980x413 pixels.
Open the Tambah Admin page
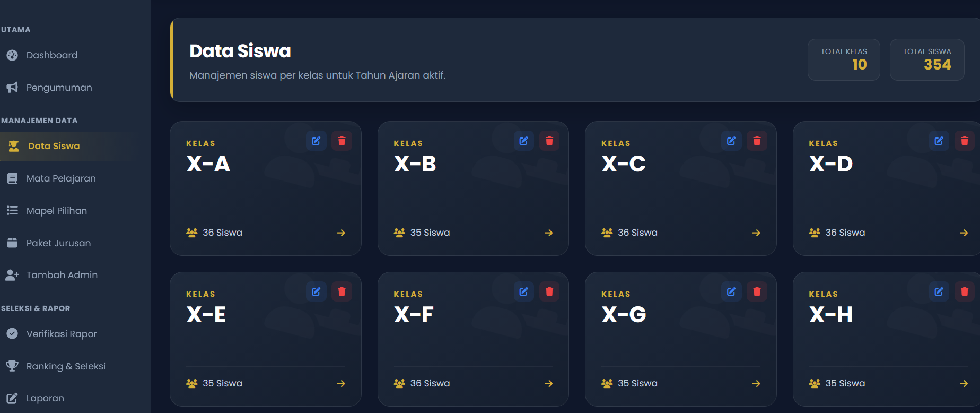(62, 275)
